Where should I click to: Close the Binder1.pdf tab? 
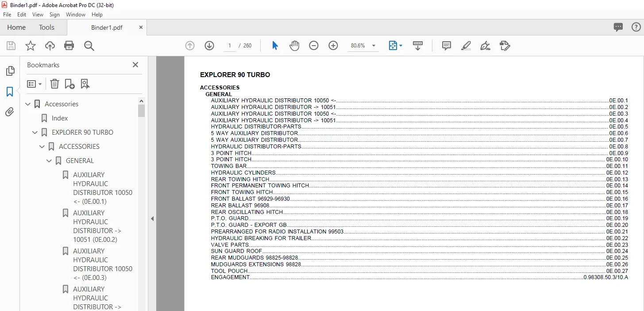(141, 27)
